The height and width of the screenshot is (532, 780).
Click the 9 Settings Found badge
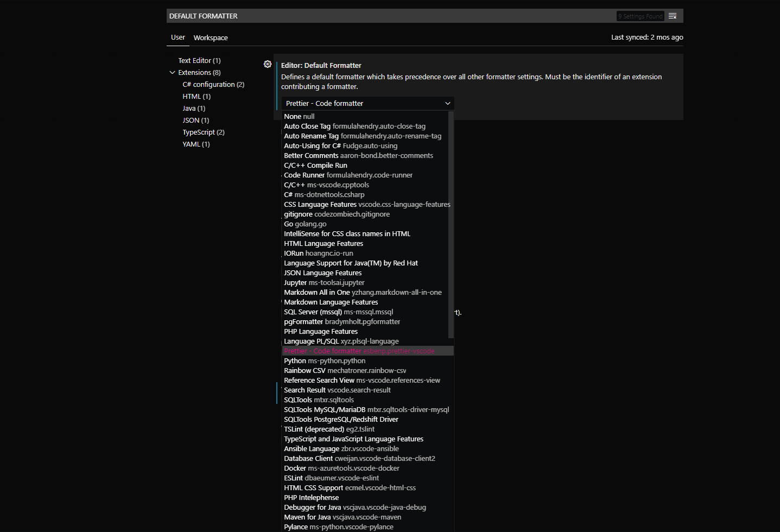pos(640,16)
